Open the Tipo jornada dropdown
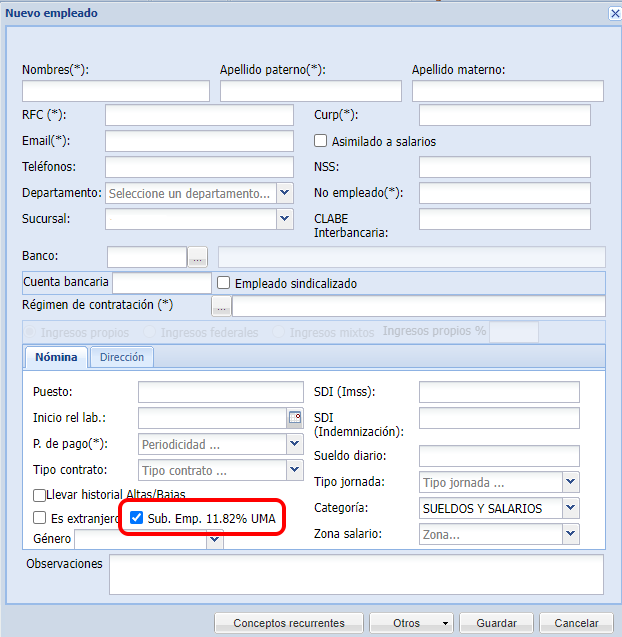Screen dimensions: 622x637 click(570, 482)
